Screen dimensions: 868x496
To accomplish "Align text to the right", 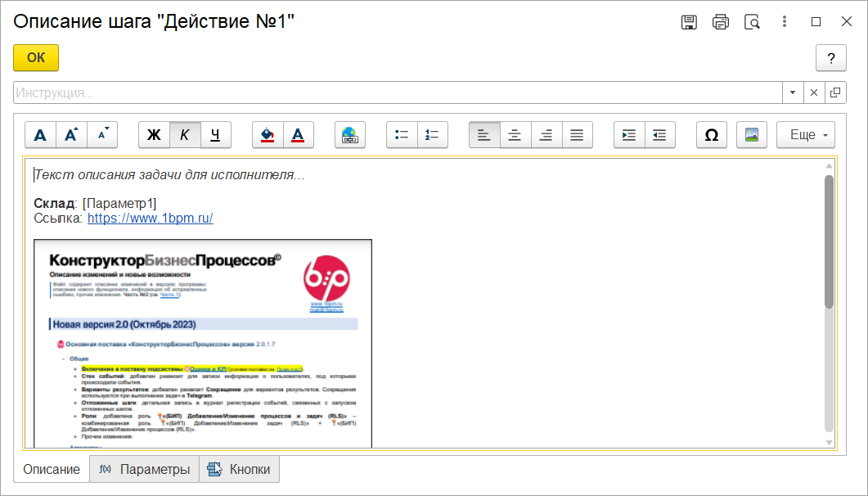I will click(546, 135).
